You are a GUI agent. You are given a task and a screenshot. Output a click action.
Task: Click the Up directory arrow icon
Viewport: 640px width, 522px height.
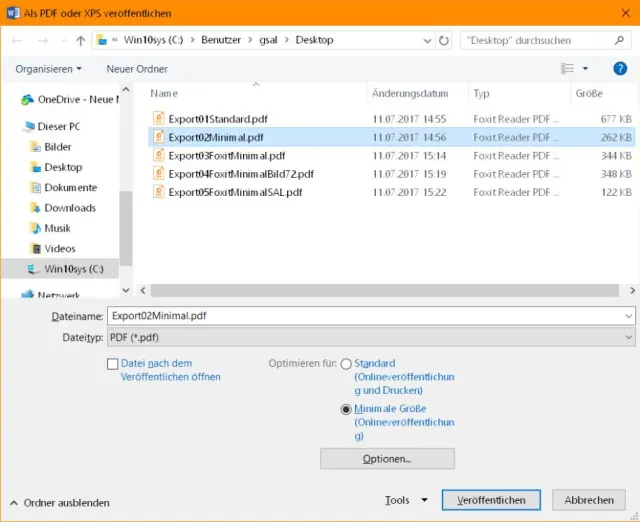click(x=80, y=41)
